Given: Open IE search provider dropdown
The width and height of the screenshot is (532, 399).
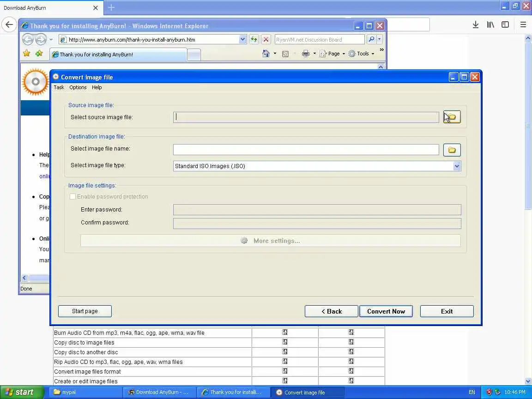Looking at the screenshot, I should click(379, 39).
